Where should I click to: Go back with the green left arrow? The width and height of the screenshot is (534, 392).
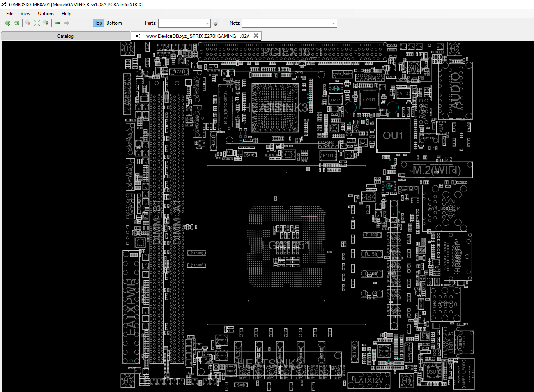tap(57, 23)
